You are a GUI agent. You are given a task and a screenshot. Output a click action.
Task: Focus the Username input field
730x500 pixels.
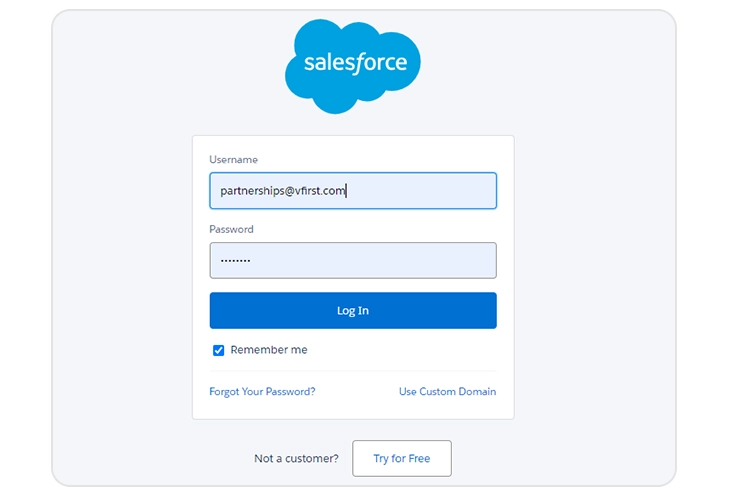point(420,191)
